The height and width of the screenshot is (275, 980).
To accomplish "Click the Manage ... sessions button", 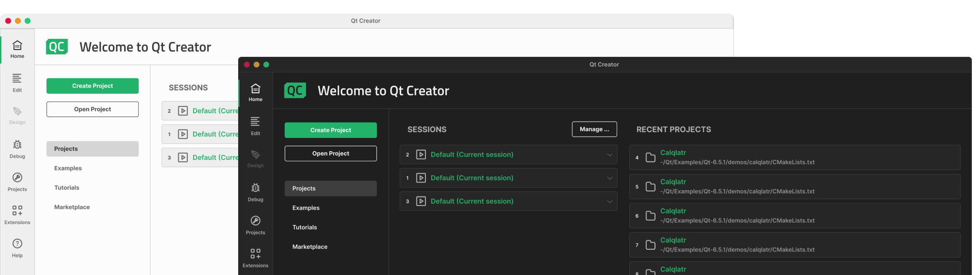I will (594, 129).
